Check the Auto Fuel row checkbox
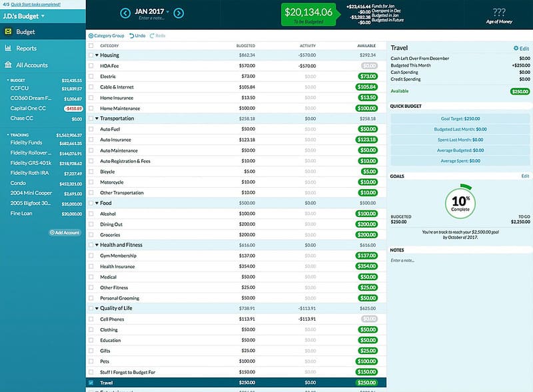 click(x=91, y=129)
